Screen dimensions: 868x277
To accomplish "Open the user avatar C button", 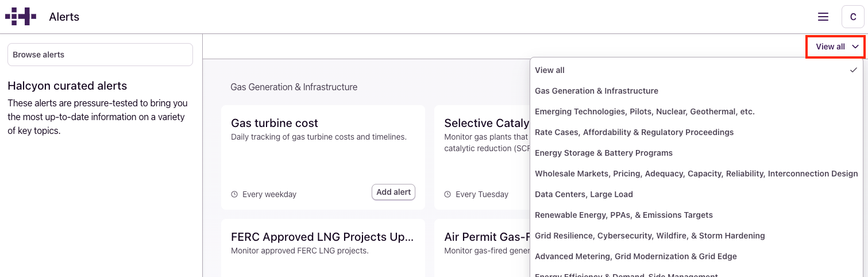I will [x=853, y=17].
